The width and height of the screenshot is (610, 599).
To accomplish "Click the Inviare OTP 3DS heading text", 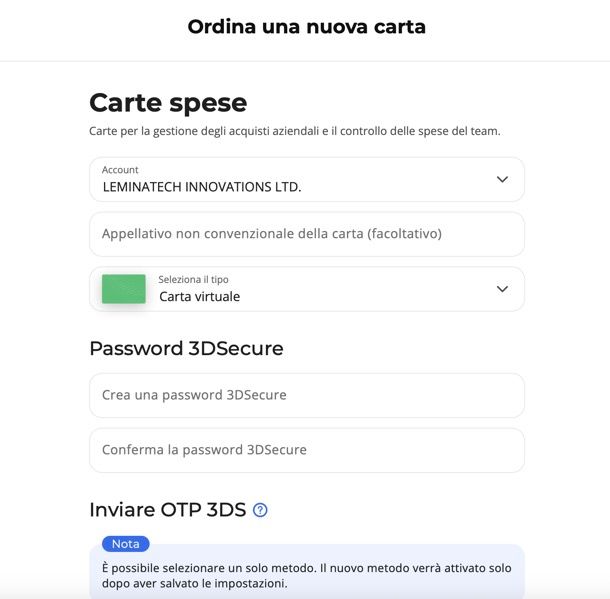I will pyautogui.click(x=168, y=510).
